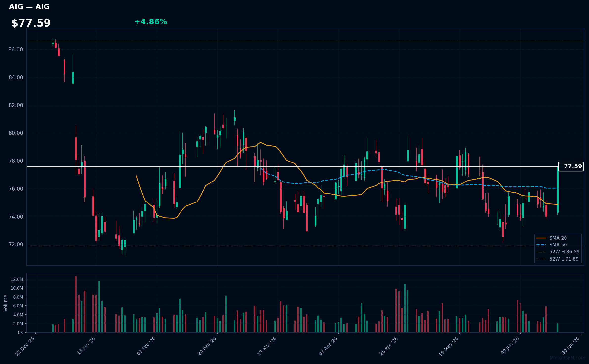
Task: Click the 30 Jun '26 date label
Action: [570, 346]
